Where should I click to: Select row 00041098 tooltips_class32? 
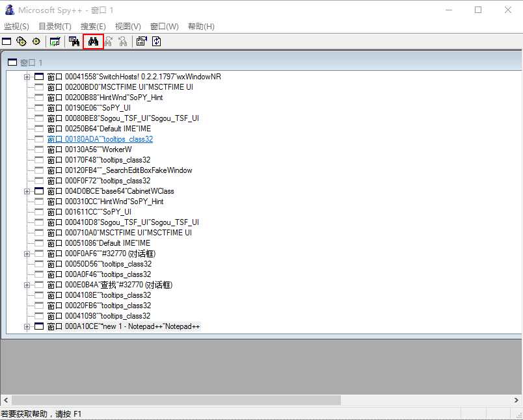point(99,316)
